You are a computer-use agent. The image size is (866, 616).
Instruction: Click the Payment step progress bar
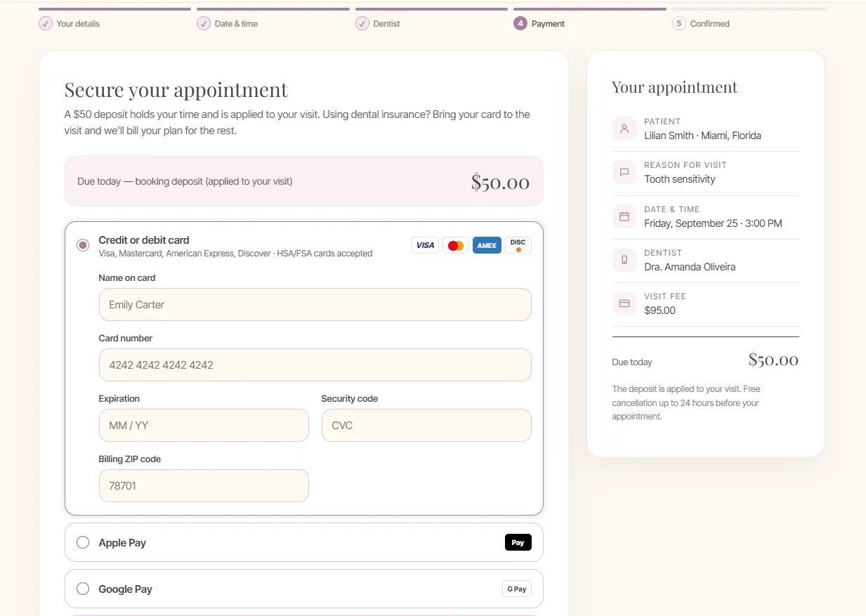590,9
